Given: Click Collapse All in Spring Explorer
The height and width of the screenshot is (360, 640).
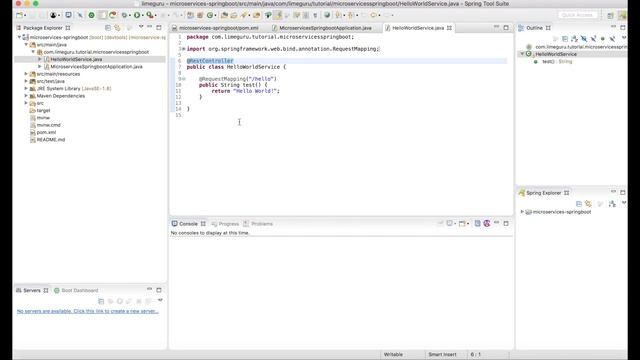Looking at the screenshot, I should [x=579, y=203].
